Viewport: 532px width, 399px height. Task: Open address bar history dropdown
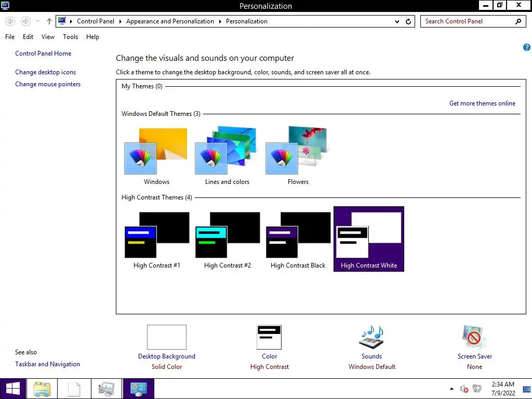pos(397,21)
